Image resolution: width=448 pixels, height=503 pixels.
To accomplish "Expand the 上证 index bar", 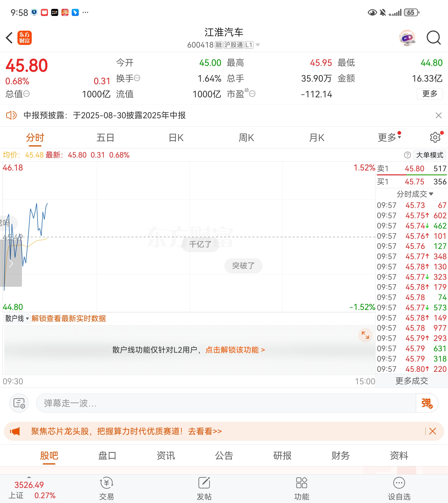I will click(x=29, y=477).
